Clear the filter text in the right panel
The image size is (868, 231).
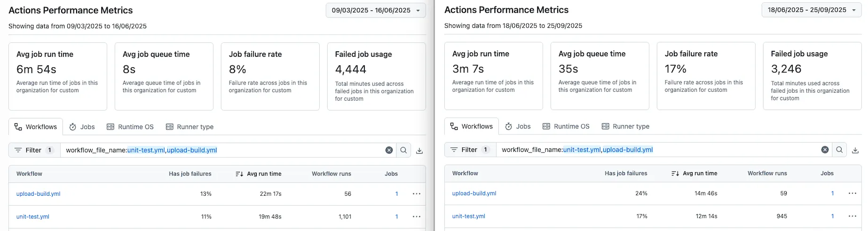pyautogui.click(x=825, y=150)
